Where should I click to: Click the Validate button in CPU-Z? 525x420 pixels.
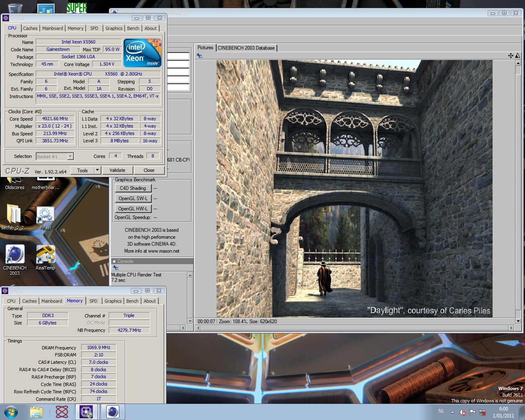pyautogui.click(x=117, y=170)
